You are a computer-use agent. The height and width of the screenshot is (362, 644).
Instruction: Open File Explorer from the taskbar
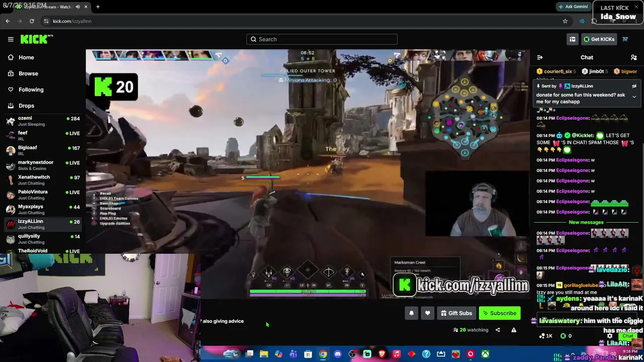pos(264,354)
